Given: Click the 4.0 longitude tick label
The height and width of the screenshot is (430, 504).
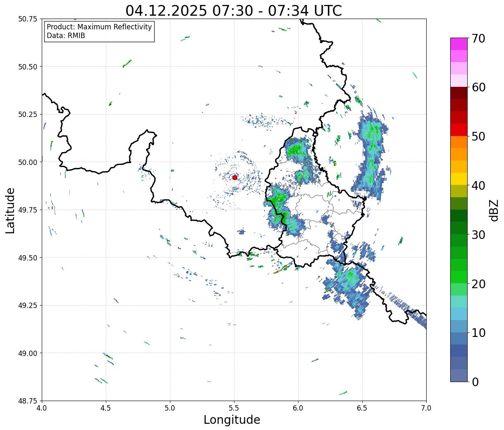Looking at the screenshot, I should (42, 408).
